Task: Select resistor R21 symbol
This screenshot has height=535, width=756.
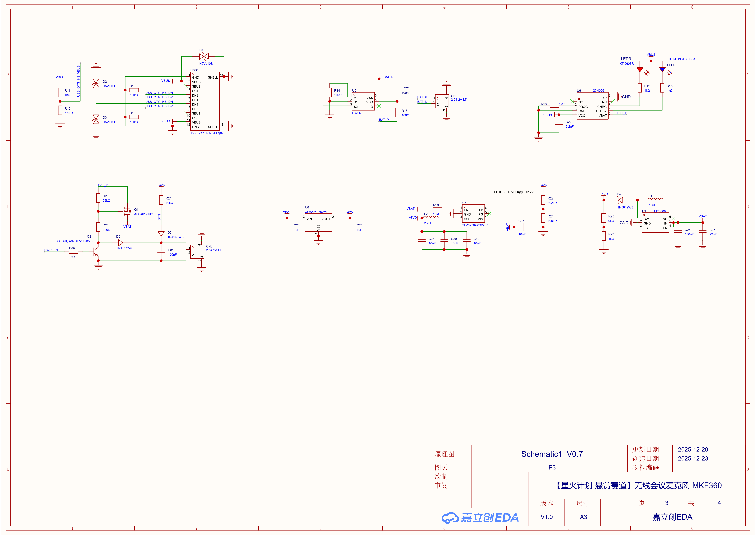Action: [161, 200]
